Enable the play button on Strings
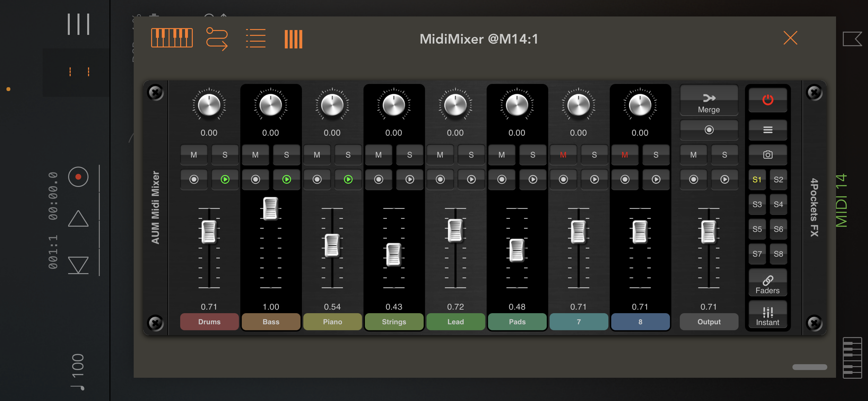Image resolution: width=868 pixels, height=401 pixels. (409, 180)
